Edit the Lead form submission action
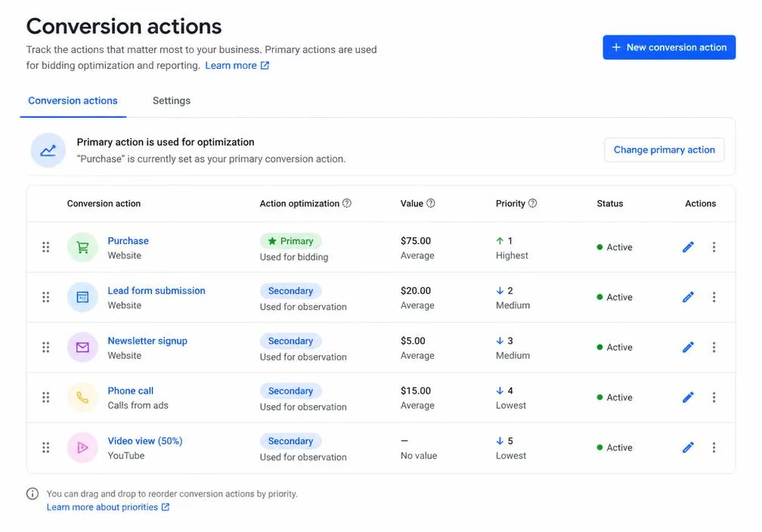 click(x=688, y=297)
